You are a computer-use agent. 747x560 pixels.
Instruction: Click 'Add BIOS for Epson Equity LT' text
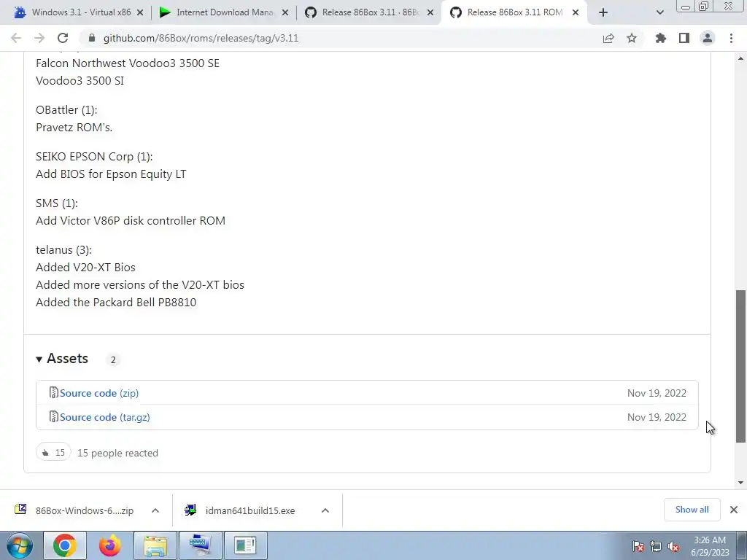point(111,174)
